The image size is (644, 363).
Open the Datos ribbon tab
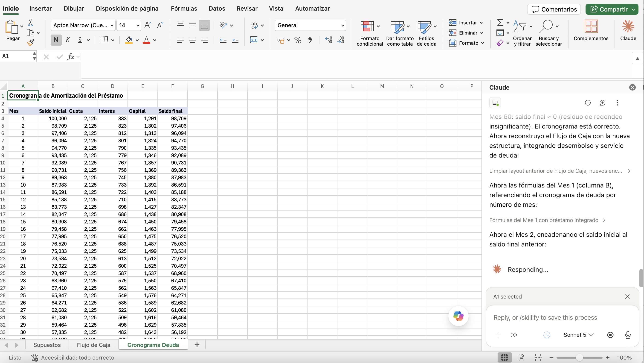click(217, 9)
